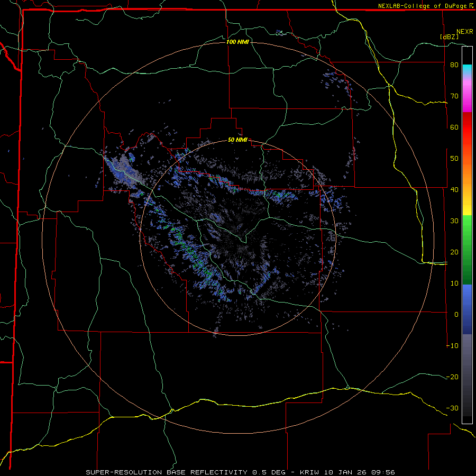Viewport: 476px width, 476px height.
Task: Click the 100 NMI range ring label
Action: pos(237,42)
